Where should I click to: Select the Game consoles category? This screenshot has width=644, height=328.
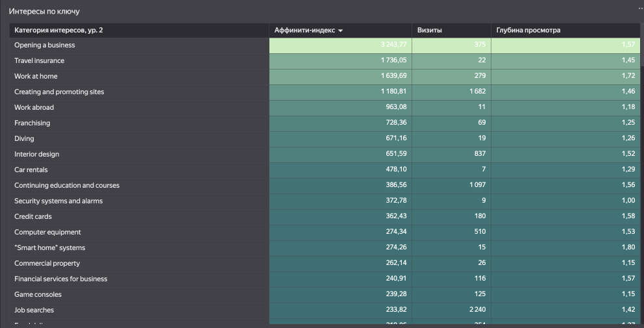[x=38, y=295]
